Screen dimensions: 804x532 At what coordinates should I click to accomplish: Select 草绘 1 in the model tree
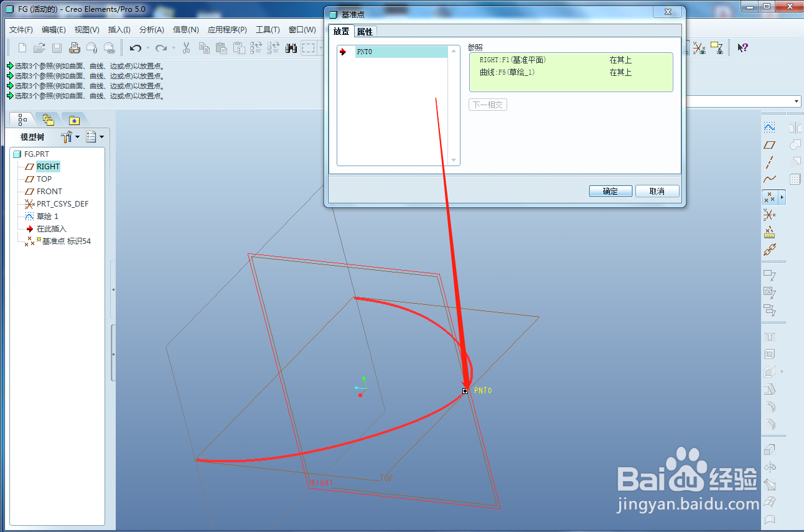[41, 216]
